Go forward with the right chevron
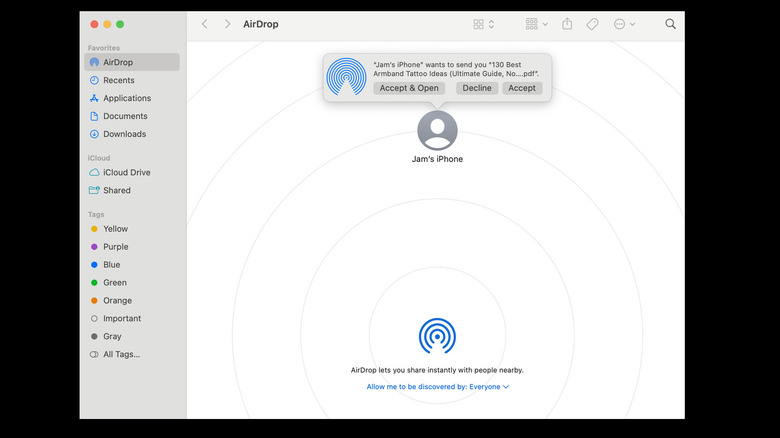 tap(227, 24)
